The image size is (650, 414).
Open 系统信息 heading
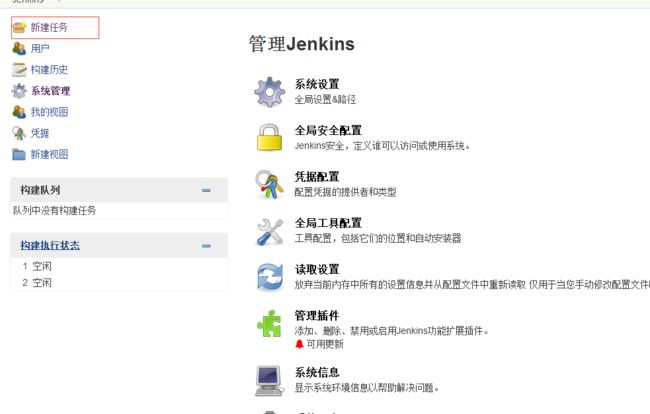coord(317,373)
